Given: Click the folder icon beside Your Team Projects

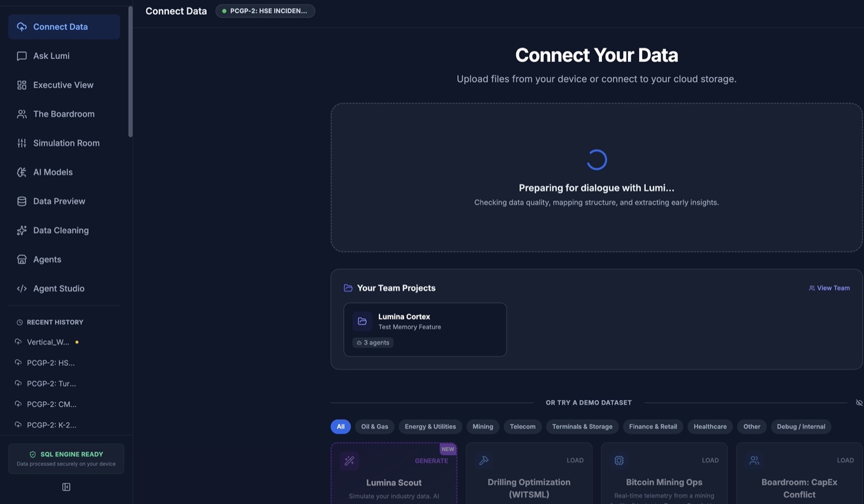Looking at the screenshot, I should tap(348, 288).
